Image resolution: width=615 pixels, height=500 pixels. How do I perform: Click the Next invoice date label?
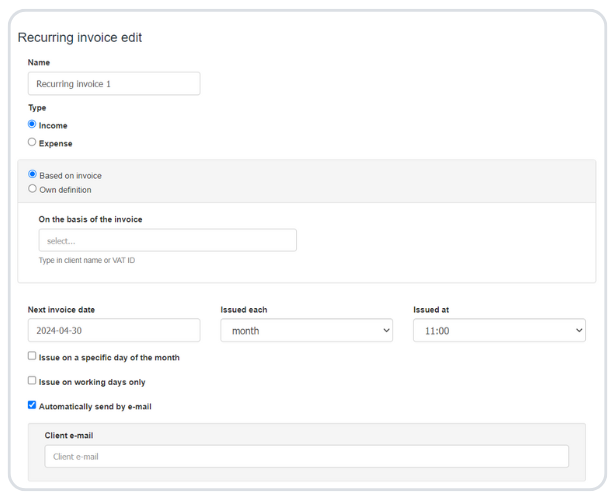click(x=61, y=310)
